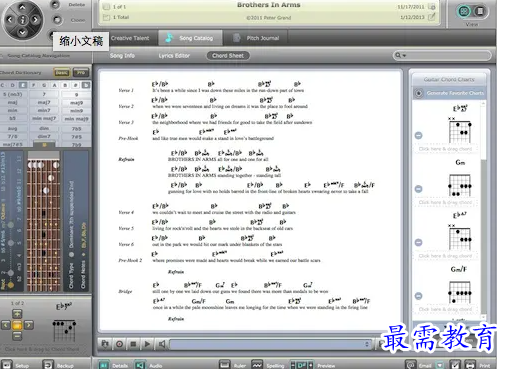505x369 pixels.
Task: Go to next chord voicing
Action: 29,325
